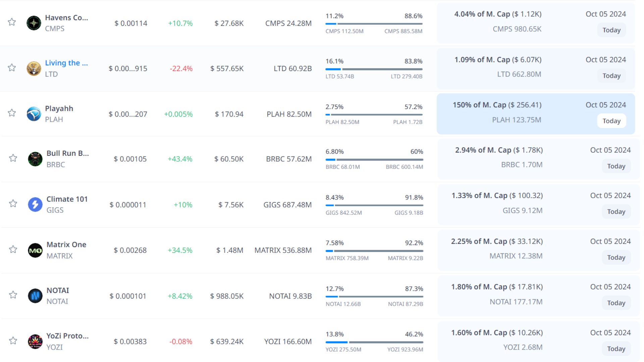Toggle watchlist star for Playahh
Image resolution: width=644 pixels, height=362 pixels.
click(x=12, y=113)
